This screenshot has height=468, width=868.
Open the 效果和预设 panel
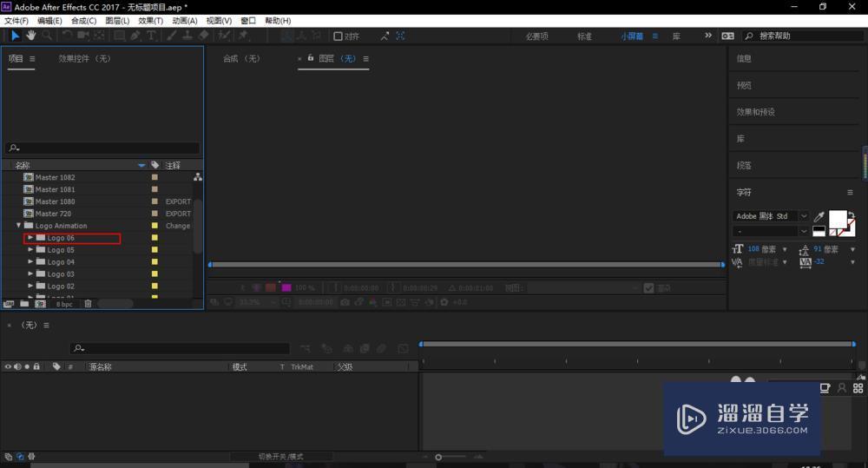coord(755,112)
